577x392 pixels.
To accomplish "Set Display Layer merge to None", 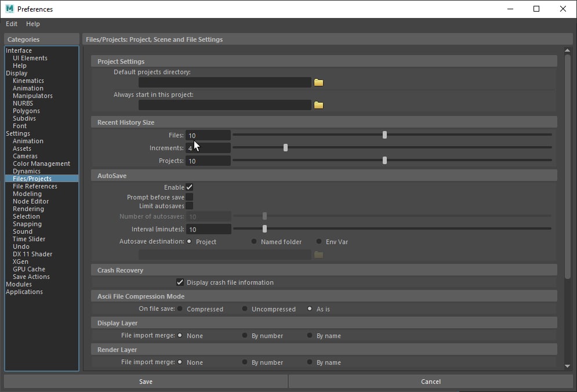I will pyautogui.click(x=180, y=335).
